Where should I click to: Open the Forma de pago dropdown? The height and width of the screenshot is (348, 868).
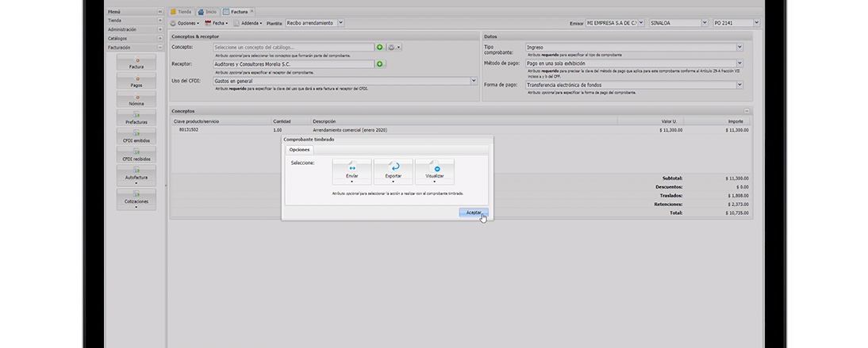coord(739,84)
